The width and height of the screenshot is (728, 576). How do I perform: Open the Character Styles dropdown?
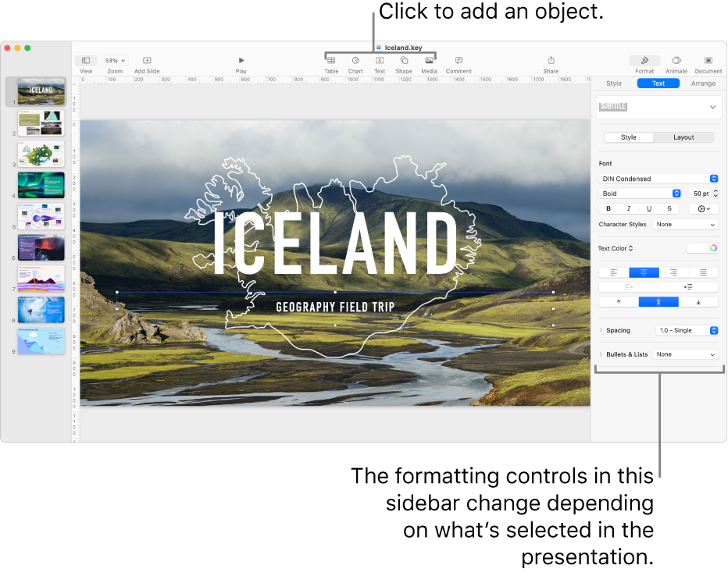685,225
